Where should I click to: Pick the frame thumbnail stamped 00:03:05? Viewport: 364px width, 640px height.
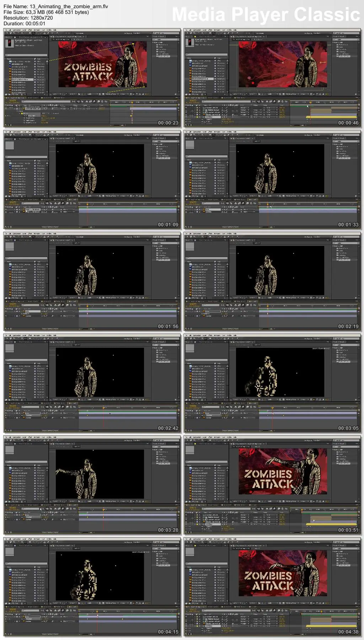(272, 383)
